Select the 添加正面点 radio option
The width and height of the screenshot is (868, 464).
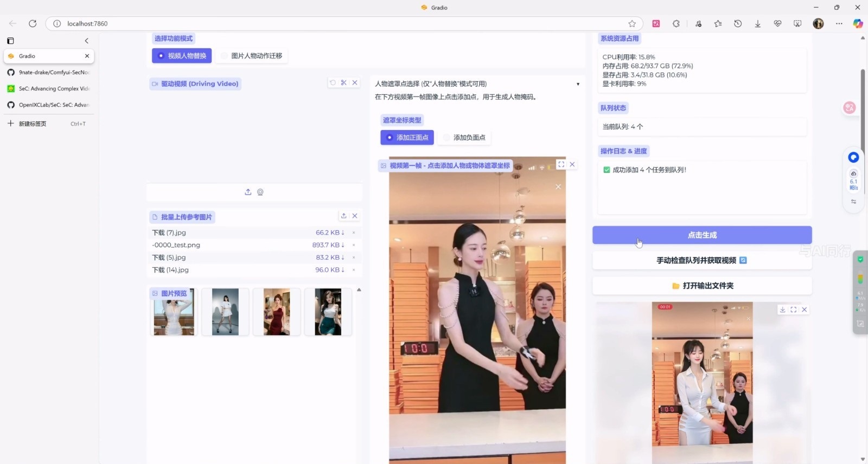click(407, 138)
